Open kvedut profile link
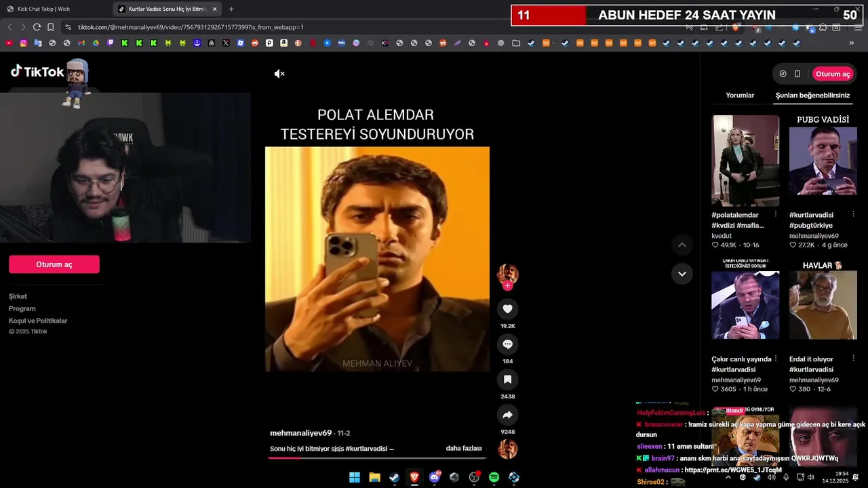This screenshot has width=868, height=488. pos(722,236)
